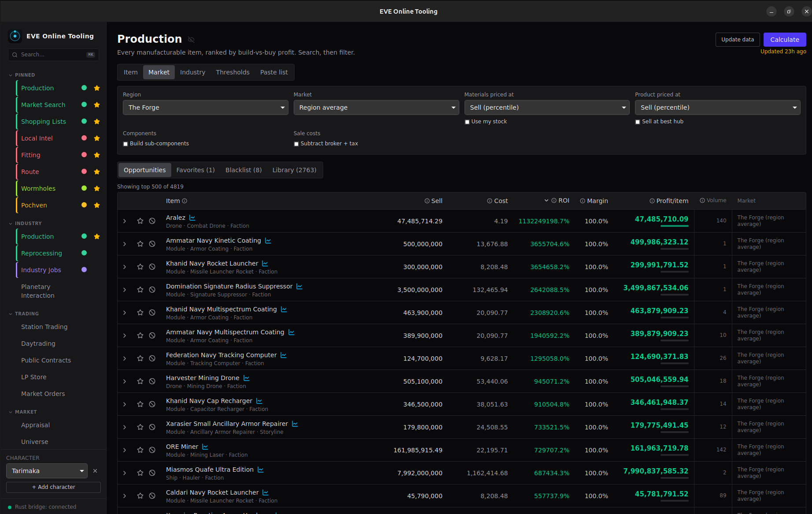Blacklist Ammatar Navy Multispectrum Coating
The image size is (812, 514).
(x=152, y=336)
